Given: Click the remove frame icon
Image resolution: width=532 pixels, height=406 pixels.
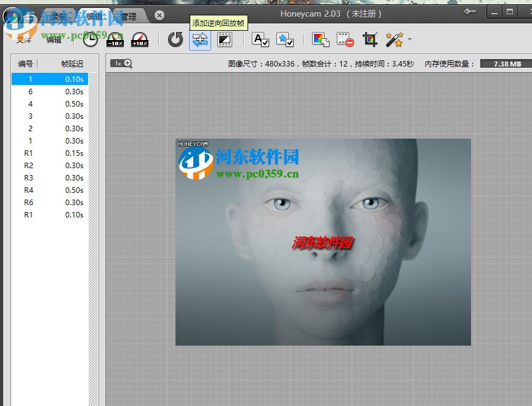Looking at the screenshot, I should click(345, 39).
